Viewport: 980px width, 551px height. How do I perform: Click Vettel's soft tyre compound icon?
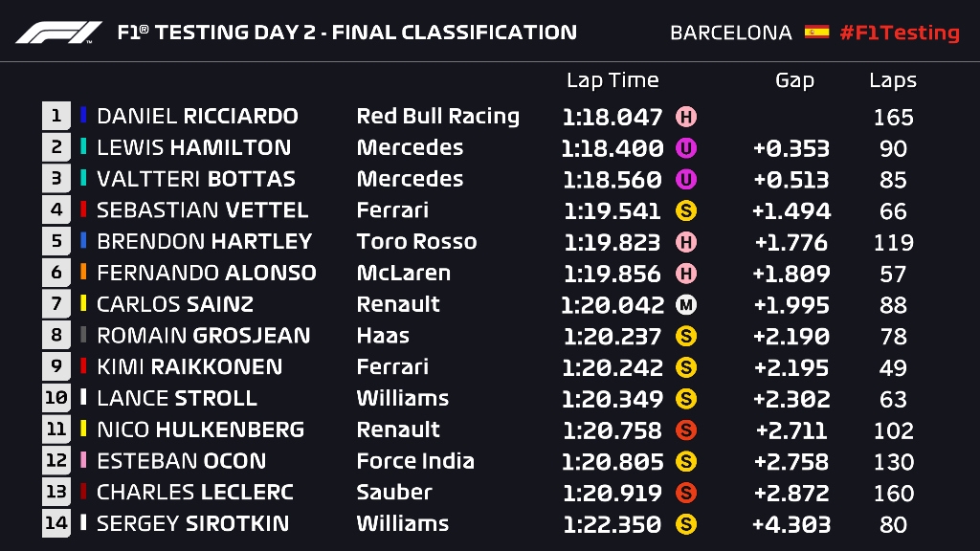(x=686, y=210)
